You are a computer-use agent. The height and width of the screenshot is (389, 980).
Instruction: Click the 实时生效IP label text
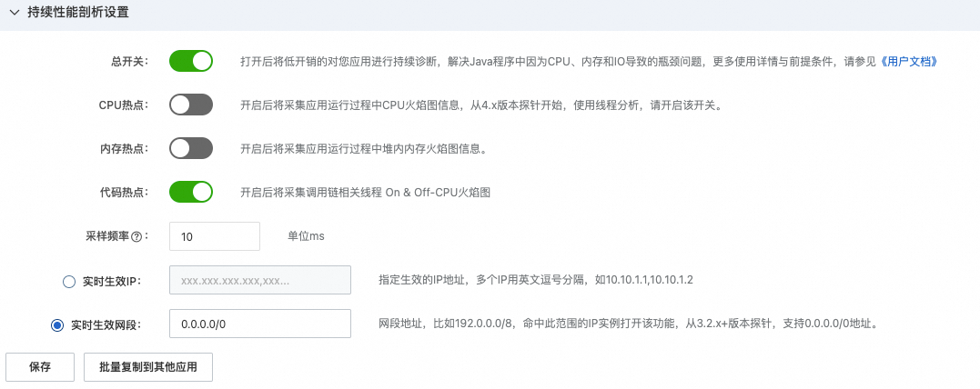[109, 281]
